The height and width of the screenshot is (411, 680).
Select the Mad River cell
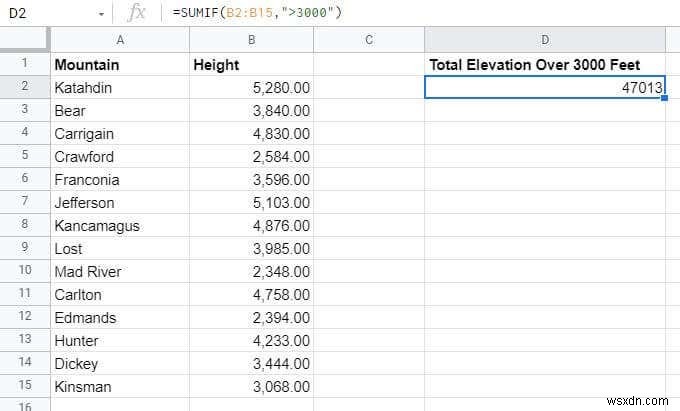click(x=120, y=271)
